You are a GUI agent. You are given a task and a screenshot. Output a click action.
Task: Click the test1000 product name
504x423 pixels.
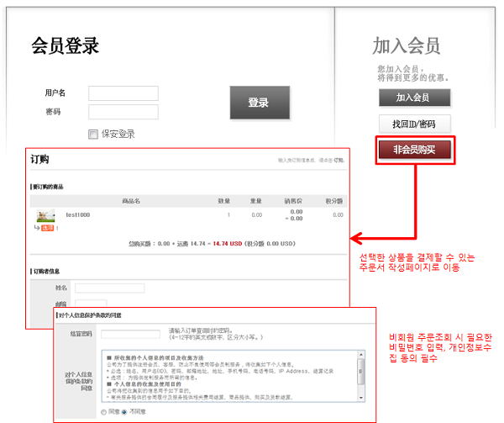tap(78, 215)
